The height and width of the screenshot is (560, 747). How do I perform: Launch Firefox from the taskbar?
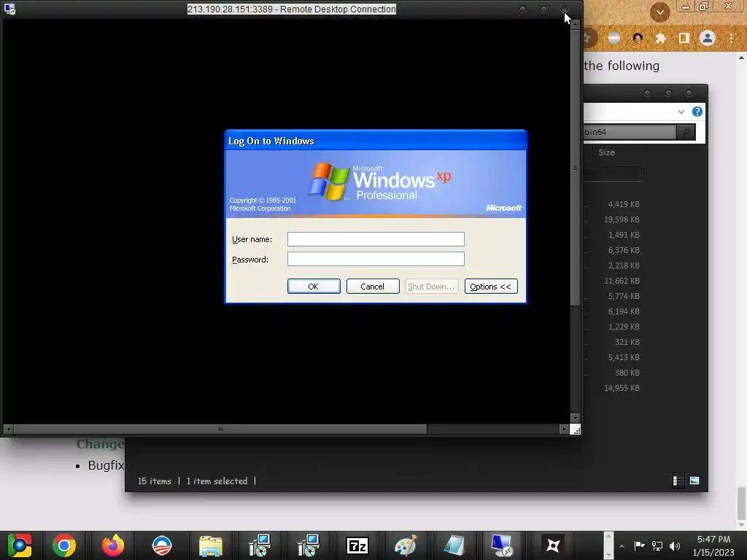click(113, 545)
